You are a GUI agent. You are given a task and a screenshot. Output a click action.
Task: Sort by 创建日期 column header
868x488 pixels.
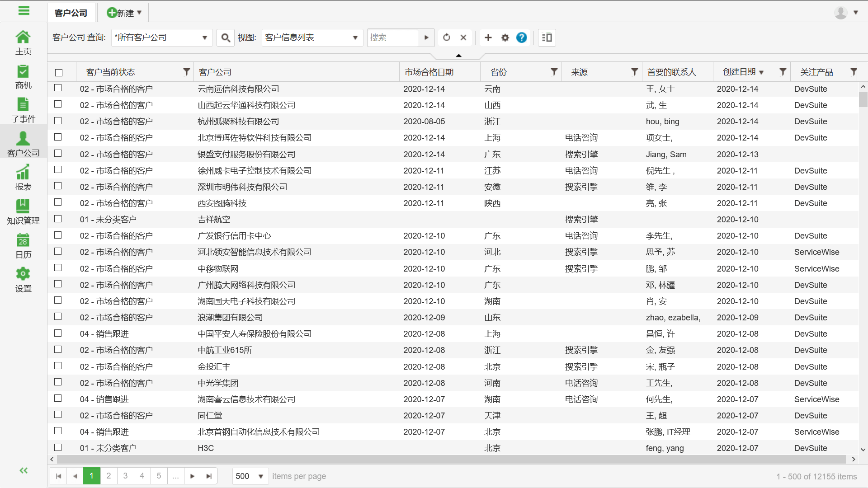pos(740,72)
